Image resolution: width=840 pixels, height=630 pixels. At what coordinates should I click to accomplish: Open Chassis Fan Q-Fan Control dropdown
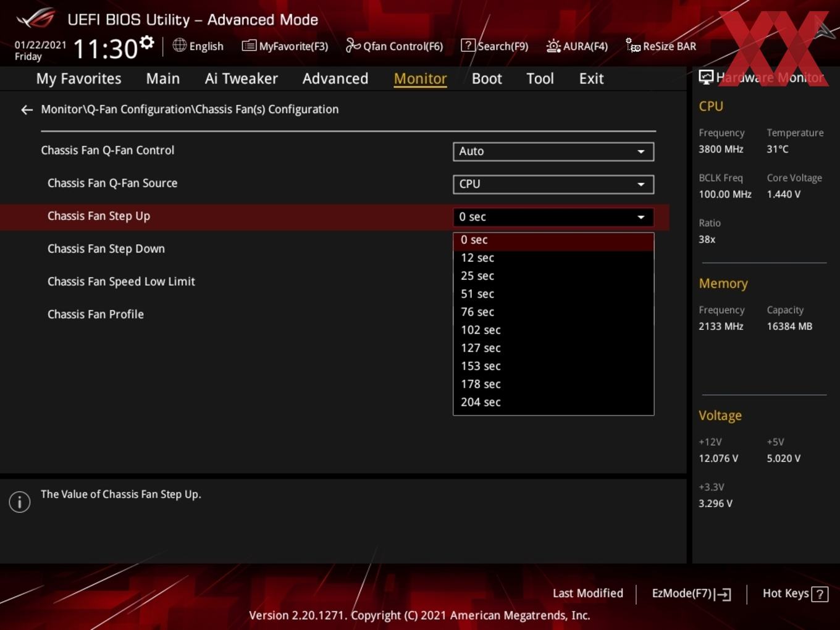coord(553,151)
